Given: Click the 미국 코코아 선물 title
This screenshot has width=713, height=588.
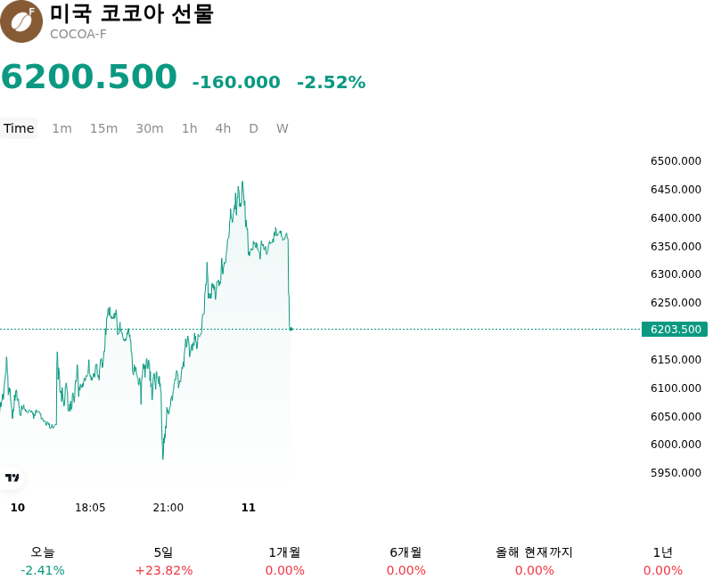Looking at the screenshot, I should (131, 12).
